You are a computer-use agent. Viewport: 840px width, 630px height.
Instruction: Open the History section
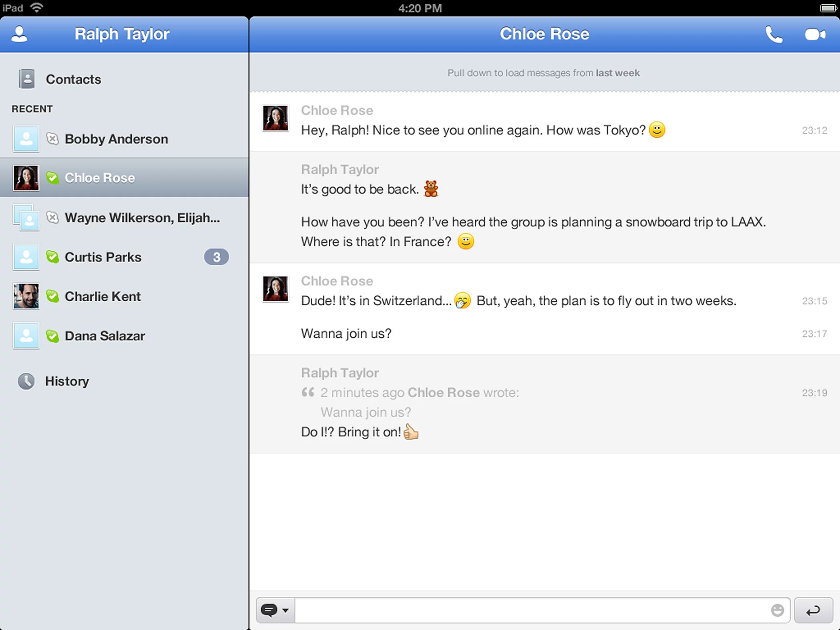[67, 381]
